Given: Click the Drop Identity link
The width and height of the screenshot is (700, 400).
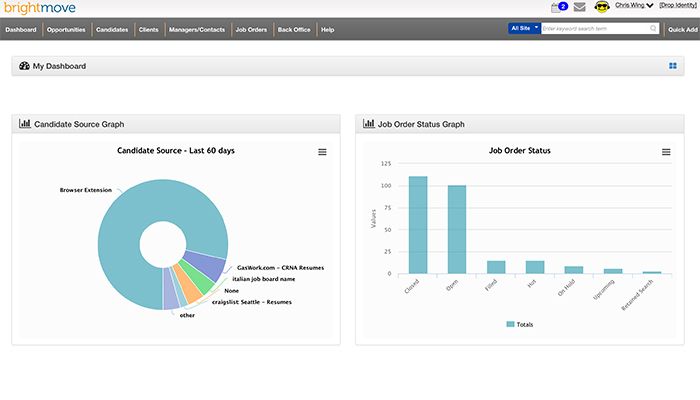Looking at the screenshot, I should [x=677, y=6].
